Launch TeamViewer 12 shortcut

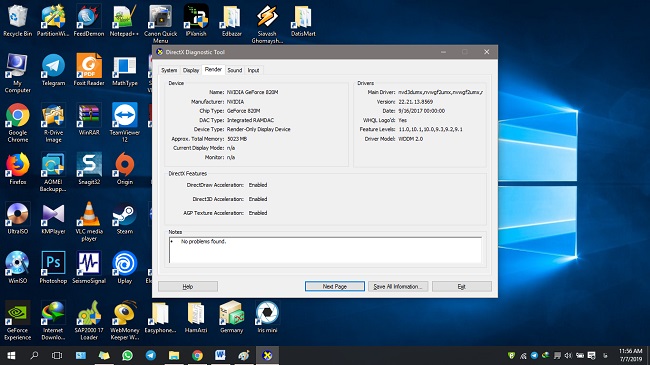[124, 123]
